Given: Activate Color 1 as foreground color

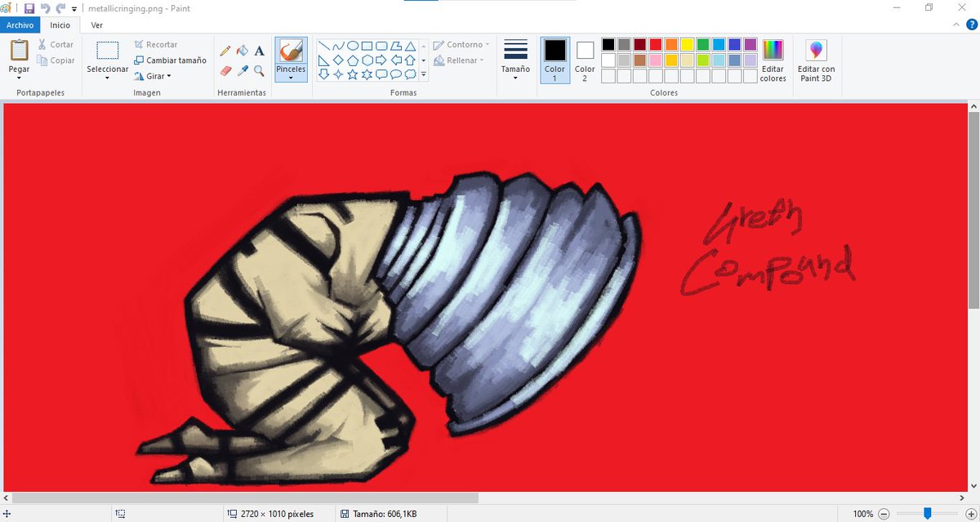Looking at the screenshot, I should [555, 57].
